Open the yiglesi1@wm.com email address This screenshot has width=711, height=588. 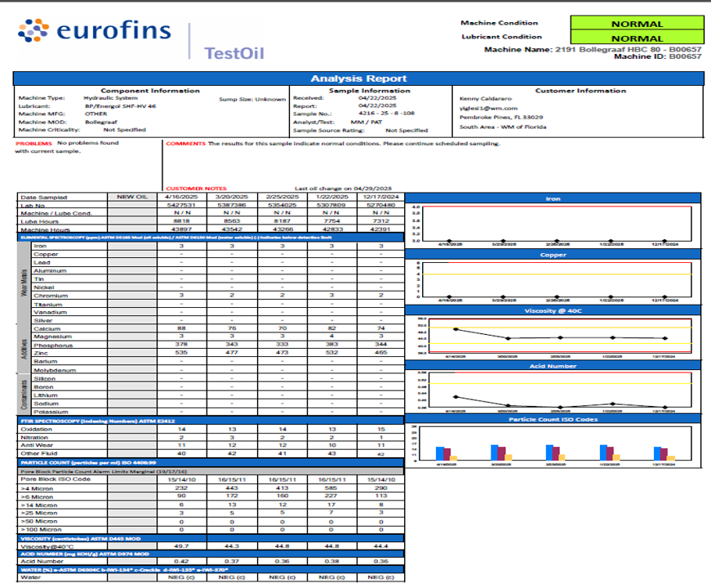point(488,109)
